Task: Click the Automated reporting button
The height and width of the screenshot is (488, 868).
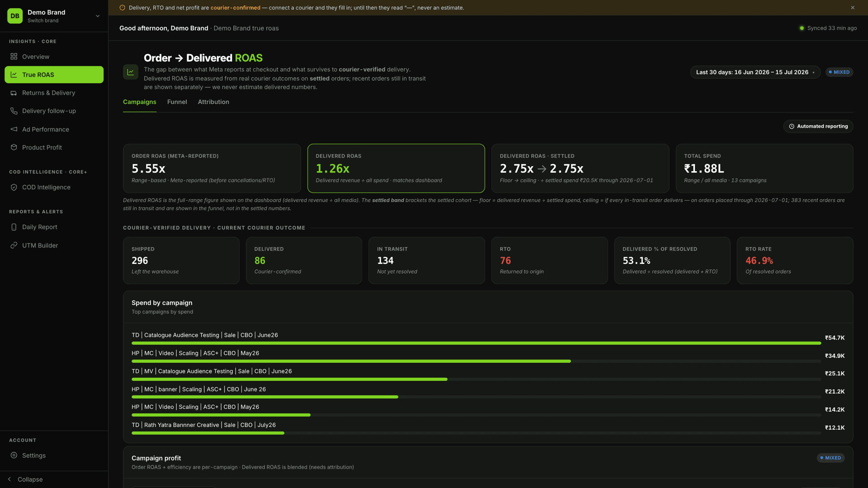Action: pyautogui.click(x=818, y=127)
